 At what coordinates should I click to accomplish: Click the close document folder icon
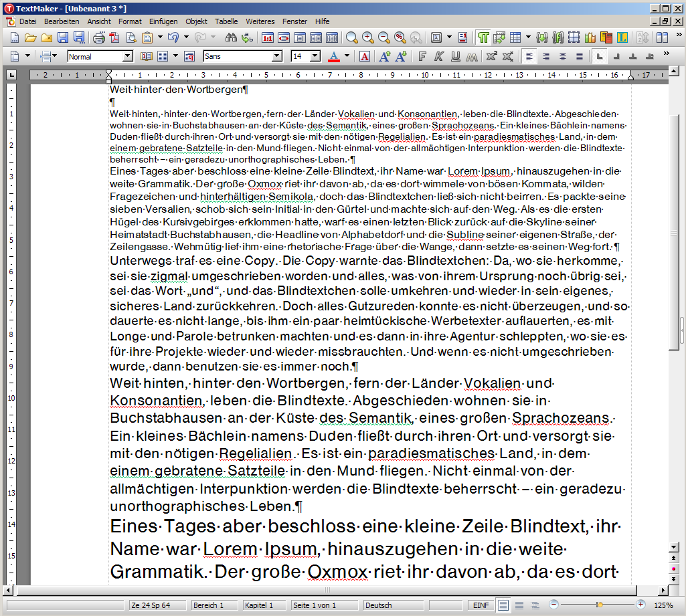pos(46,37)
